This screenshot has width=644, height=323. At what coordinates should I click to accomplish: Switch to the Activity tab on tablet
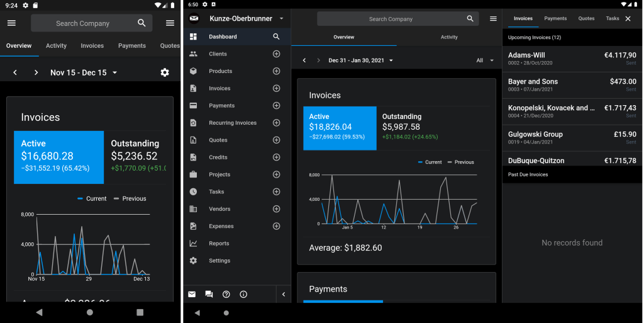click(x=449, y=37)
